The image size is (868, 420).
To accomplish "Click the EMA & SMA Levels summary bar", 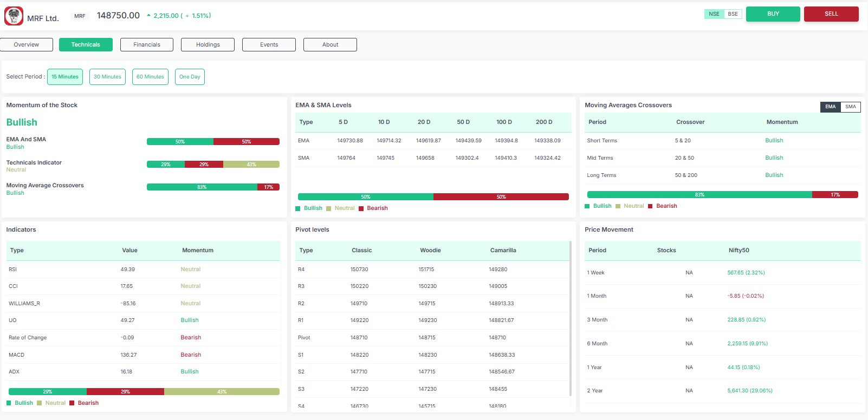I will click(433, 197).
